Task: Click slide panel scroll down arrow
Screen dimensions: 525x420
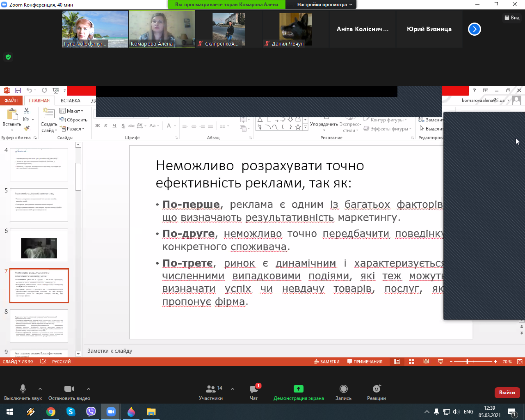Action: point(78,354)
